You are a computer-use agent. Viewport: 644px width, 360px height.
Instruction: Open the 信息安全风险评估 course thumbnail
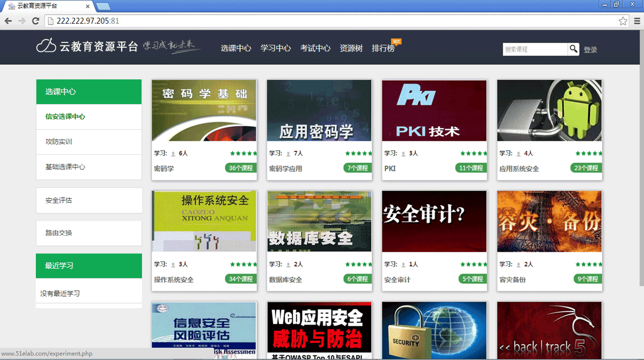click(204, 330)
